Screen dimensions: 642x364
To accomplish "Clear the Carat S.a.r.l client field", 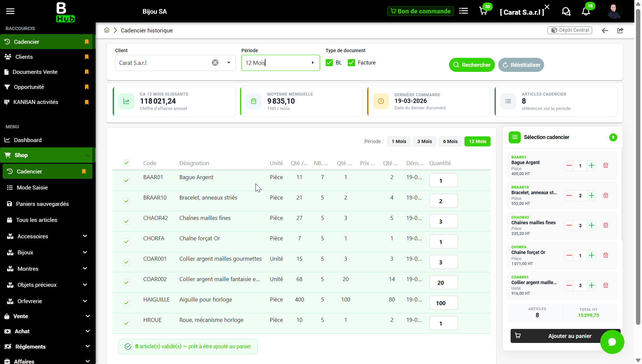I will click(x=215, y=63).
